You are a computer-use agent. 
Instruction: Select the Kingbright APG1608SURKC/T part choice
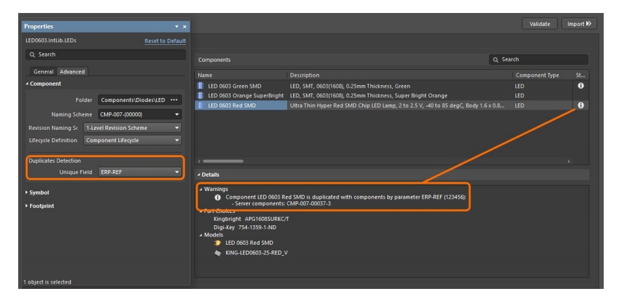coord(251,219)
